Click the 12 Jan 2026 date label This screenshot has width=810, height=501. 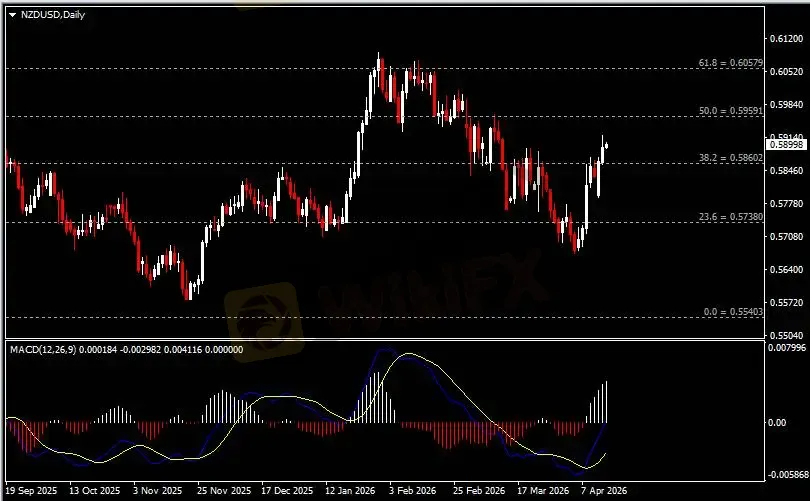click(350, 490)
